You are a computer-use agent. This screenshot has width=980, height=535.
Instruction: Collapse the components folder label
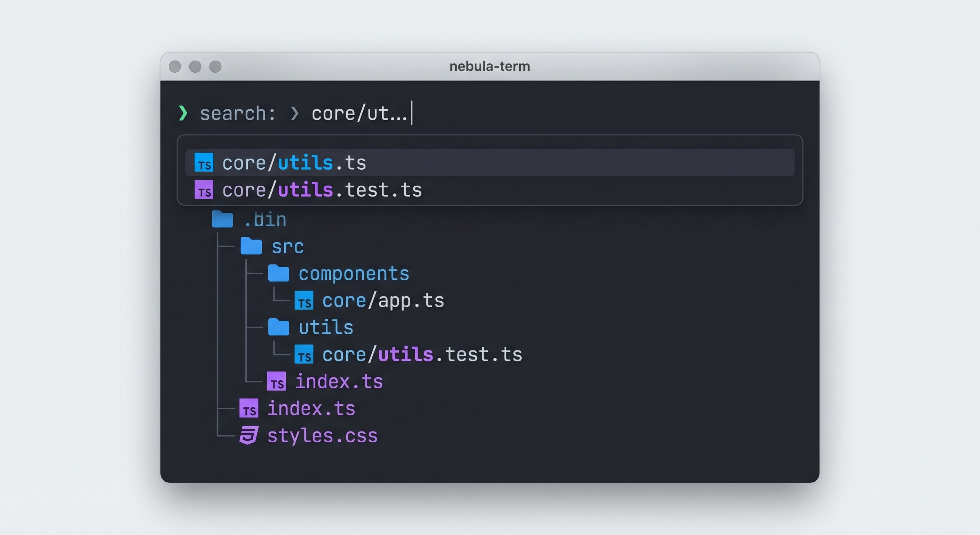click(x=354, y=274)
